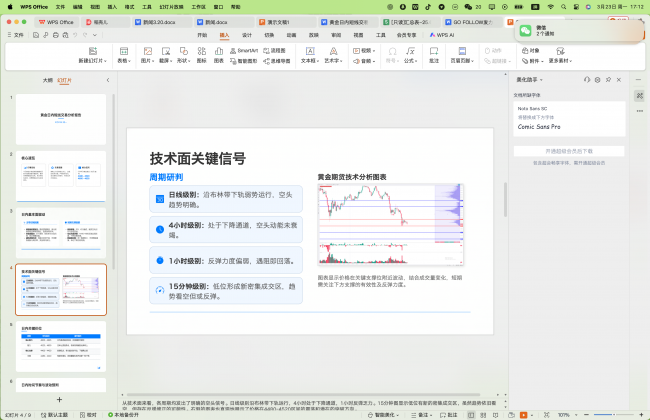Click 开通超级会员后下载 button
Viewport: 650px width, 420px height.
click(568, 150)
